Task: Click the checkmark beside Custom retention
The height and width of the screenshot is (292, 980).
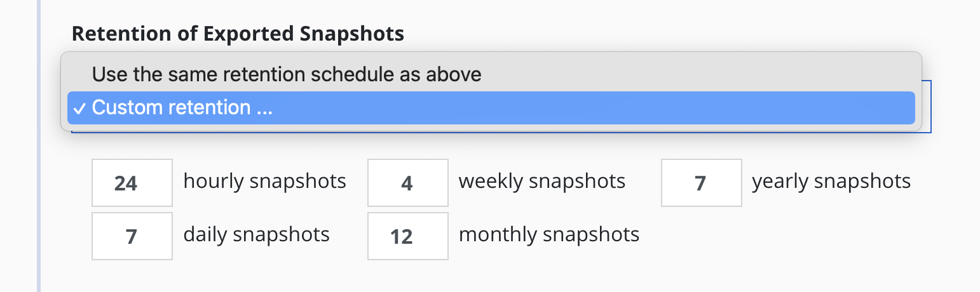Action: point(78,108)
